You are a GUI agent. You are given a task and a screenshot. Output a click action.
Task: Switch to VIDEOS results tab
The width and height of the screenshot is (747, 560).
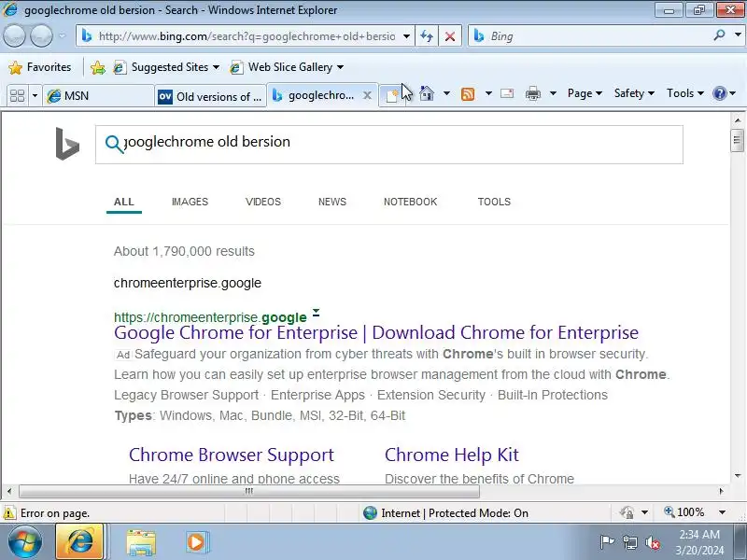pyautogui.click(x=263, y=202)
